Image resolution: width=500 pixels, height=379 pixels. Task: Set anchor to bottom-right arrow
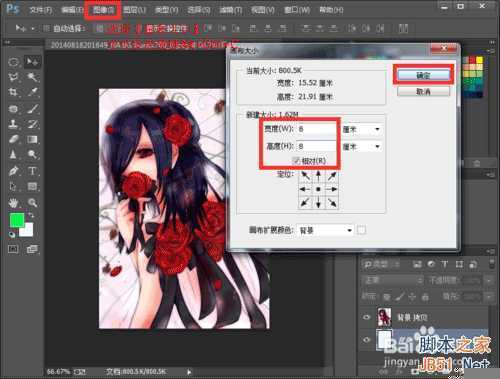coord(332,202)
